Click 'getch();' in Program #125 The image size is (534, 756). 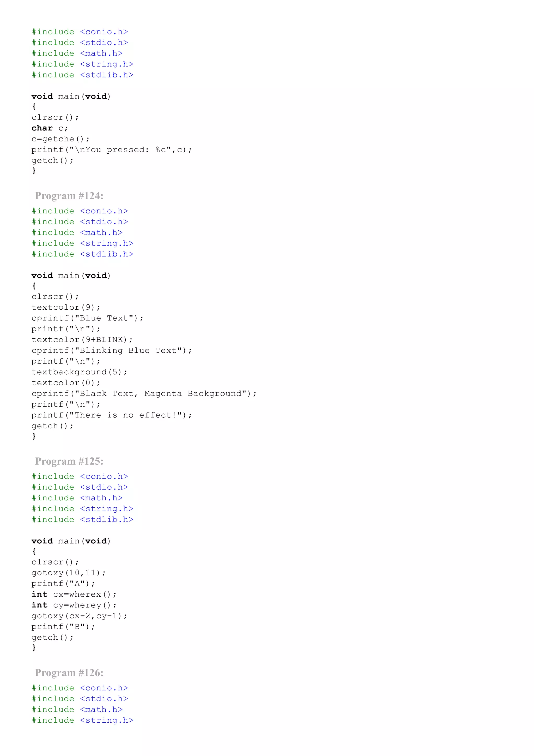coord(53,638)
